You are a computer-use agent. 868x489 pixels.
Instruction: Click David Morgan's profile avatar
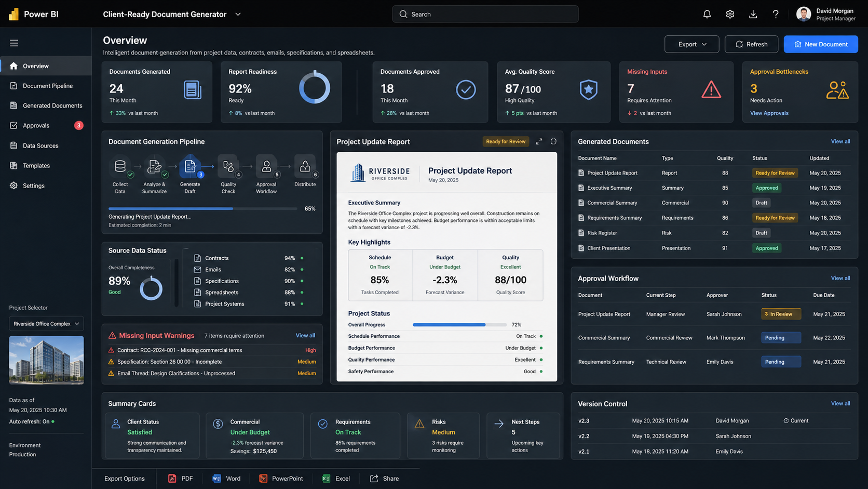pos(804,14)
